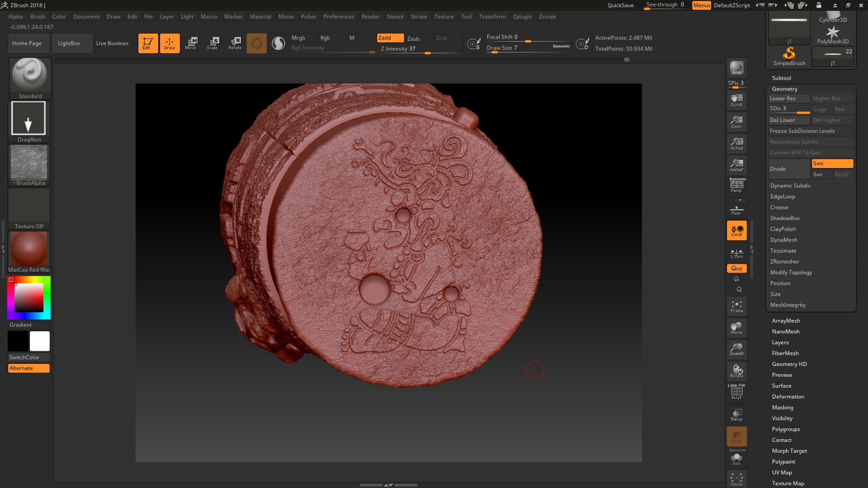Open the Preferences menu
This screenshot has width=868, height=488.
click(x=339, y=17)
